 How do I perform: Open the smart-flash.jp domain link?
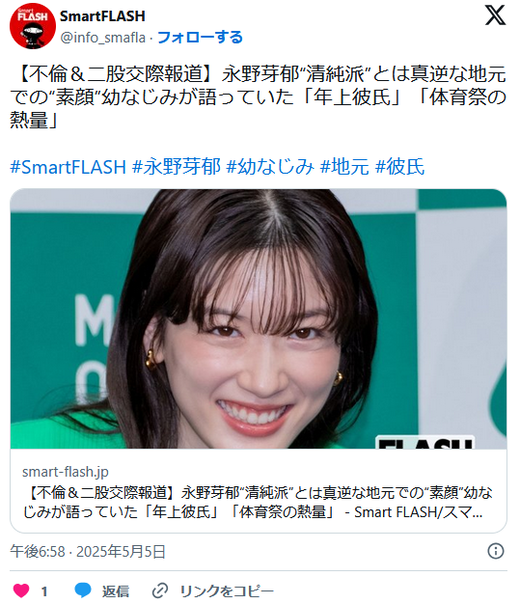[65, 472]
